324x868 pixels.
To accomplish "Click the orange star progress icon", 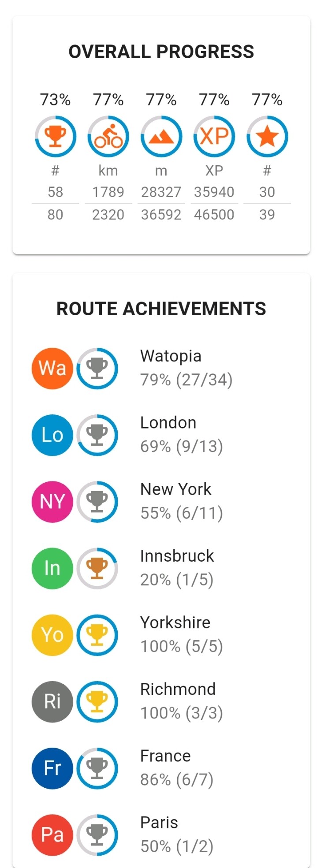I will coord(267,137).
